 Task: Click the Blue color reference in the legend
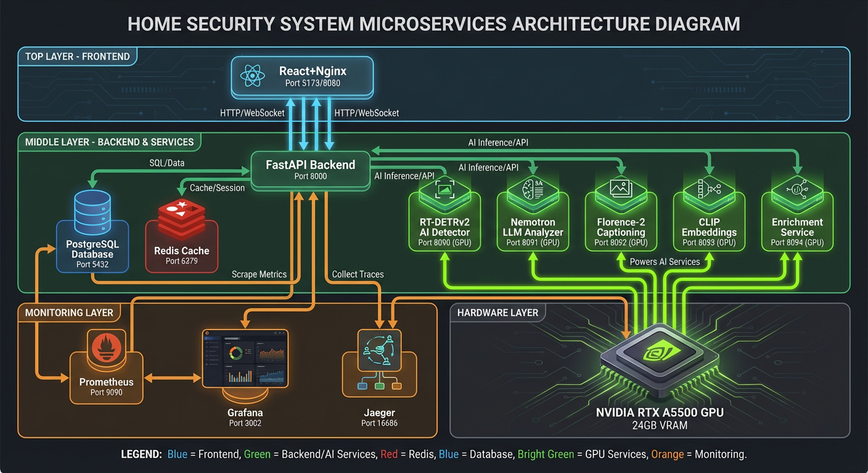point(177,454)
